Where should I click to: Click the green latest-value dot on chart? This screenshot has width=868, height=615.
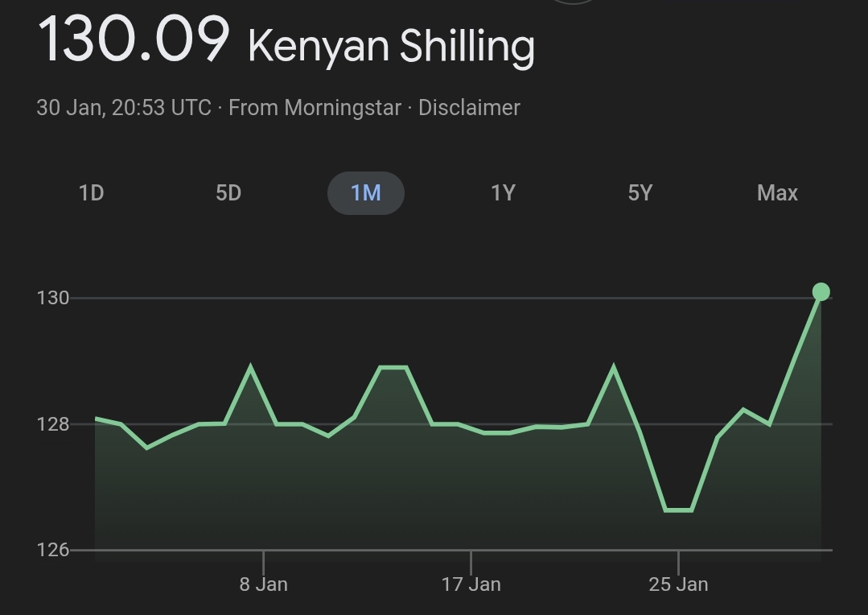[x=821, y=291]
